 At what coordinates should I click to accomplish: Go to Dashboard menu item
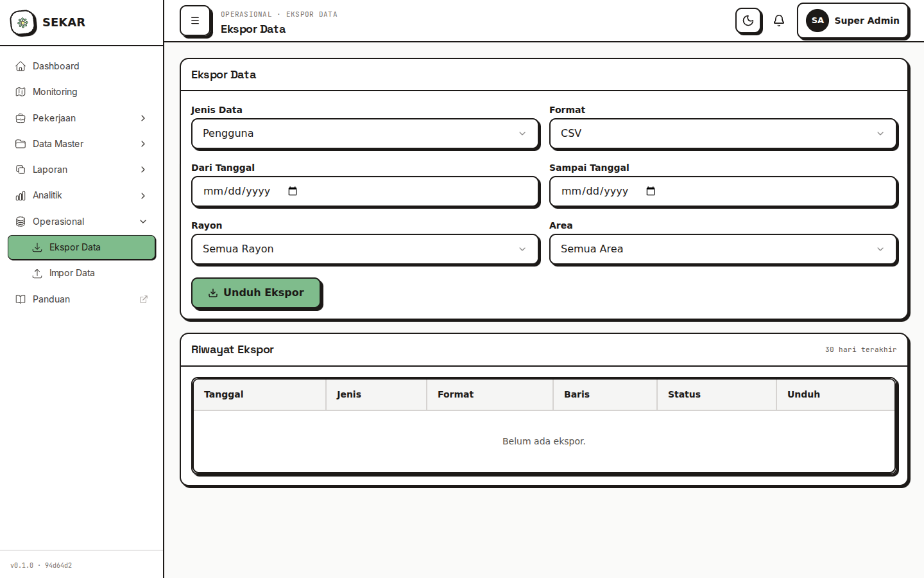click(x=81, y=66)
